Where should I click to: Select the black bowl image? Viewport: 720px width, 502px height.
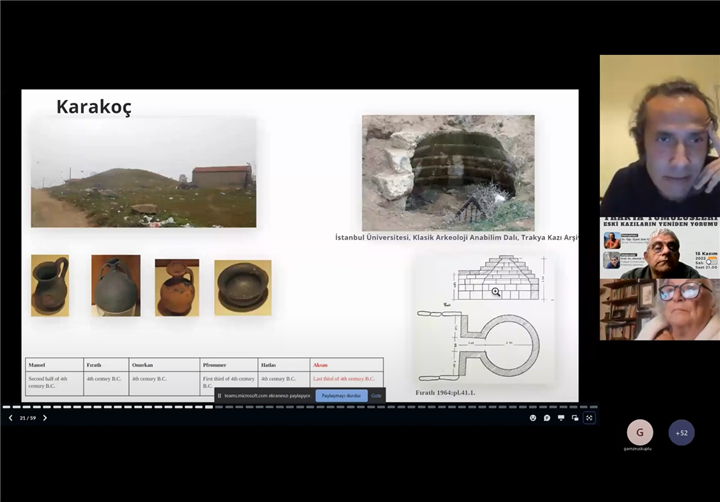tap(243, 288)
